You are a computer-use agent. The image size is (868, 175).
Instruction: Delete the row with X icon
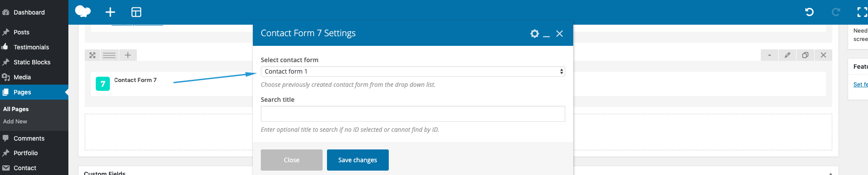tap(823, 55)
